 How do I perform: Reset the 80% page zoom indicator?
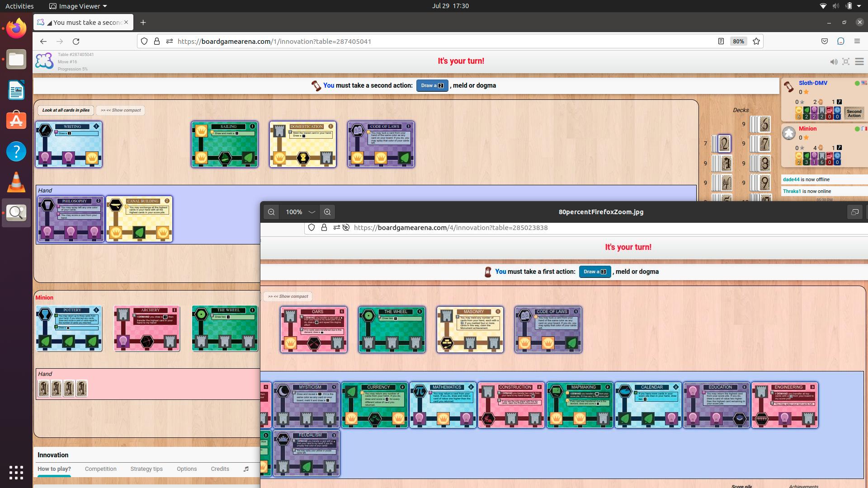(x=738, y=41)
